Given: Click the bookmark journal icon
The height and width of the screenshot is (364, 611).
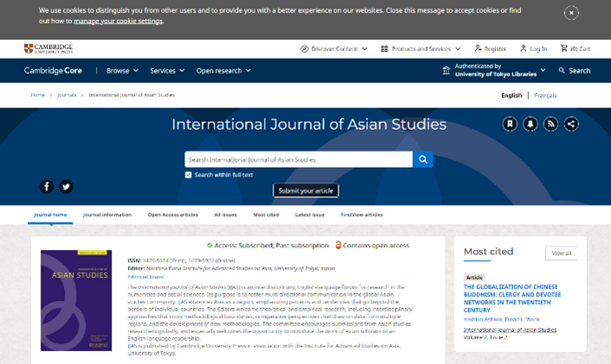Looking at the screenshot, I should (510, 124).
